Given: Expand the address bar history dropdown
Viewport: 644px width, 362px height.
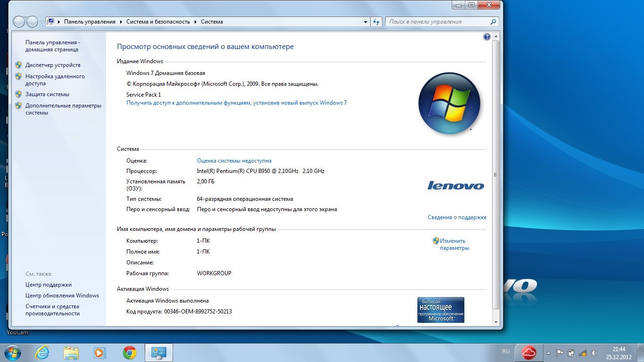Looking at the screenshot, I should point(366,22).
